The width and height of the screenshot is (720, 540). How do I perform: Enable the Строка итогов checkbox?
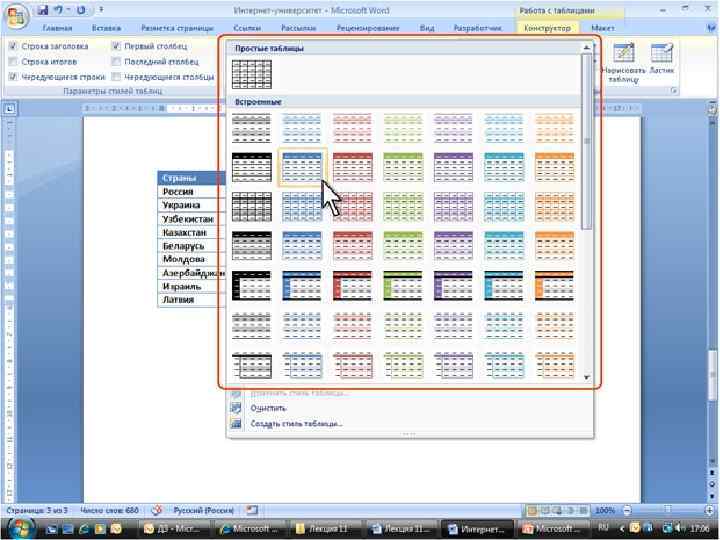pyautogui.click(x=13, y=62)
